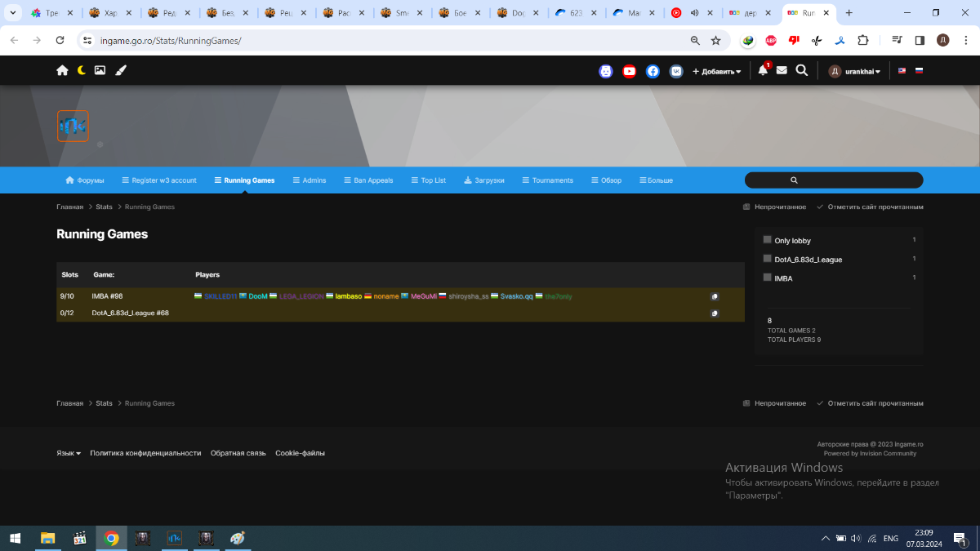Open the player lambaso profile link

coord(348,296)
